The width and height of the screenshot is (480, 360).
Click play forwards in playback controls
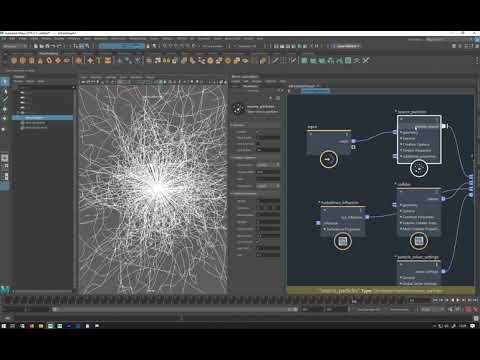pyautogui.click(x=458, y=300)
